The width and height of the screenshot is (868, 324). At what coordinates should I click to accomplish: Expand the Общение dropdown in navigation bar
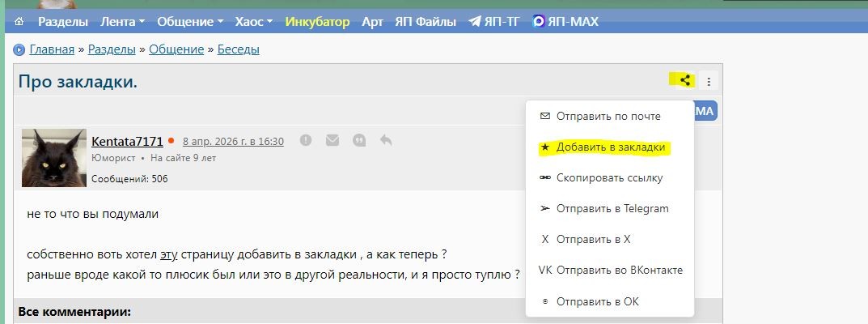[190, 22]
